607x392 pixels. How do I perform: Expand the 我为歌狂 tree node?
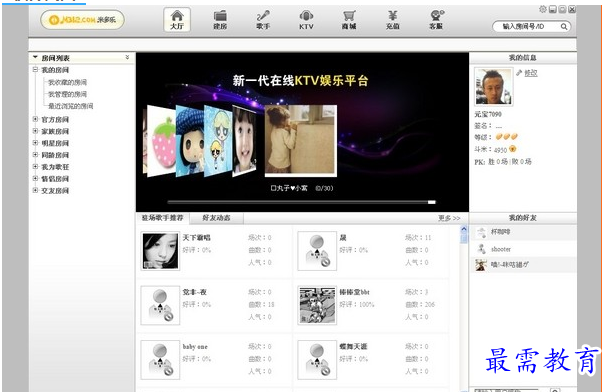[x=35, y=167]
